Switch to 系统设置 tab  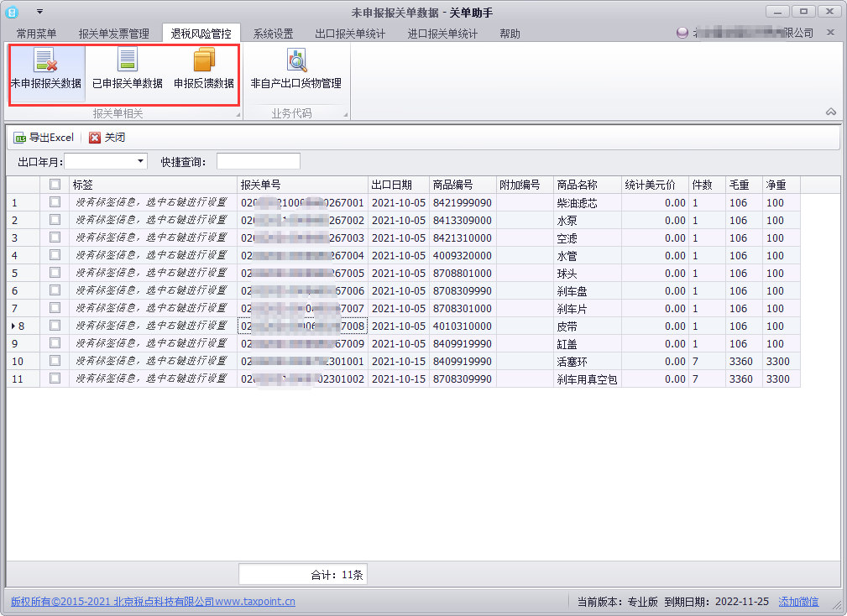click(x=274, y=34)
